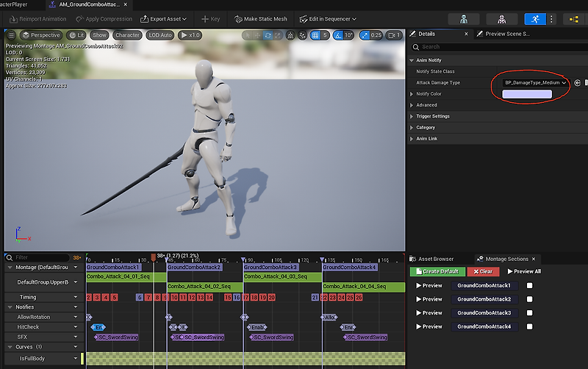
Task: Expand the Anim Link section
Action: [412, 139]
